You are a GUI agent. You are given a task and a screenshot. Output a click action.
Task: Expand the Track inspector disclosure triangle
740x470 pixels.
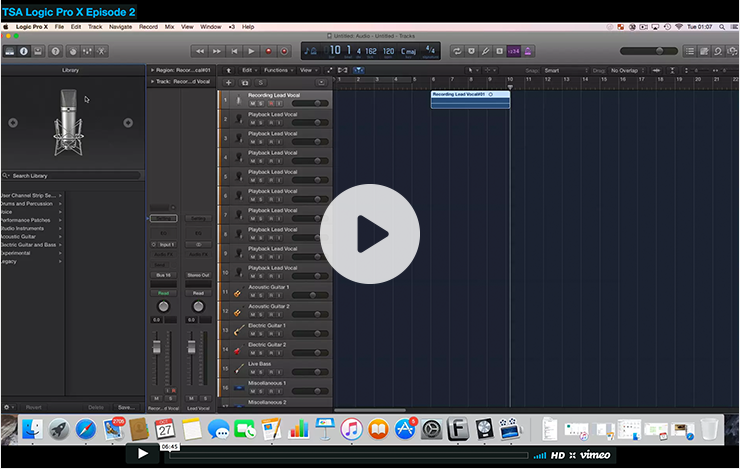(152, 82)
